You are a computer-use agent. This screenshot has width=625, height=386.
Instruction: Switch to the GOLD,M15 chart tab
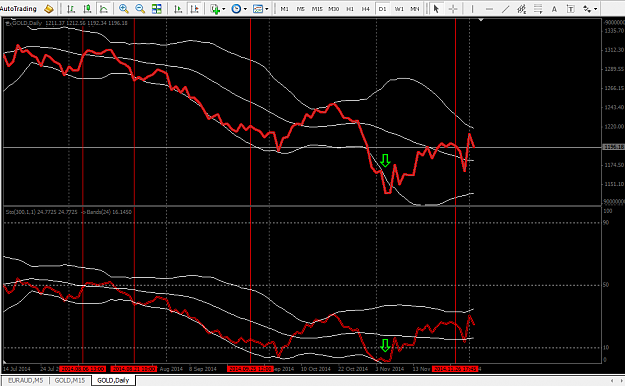click(x=70, y=380)
